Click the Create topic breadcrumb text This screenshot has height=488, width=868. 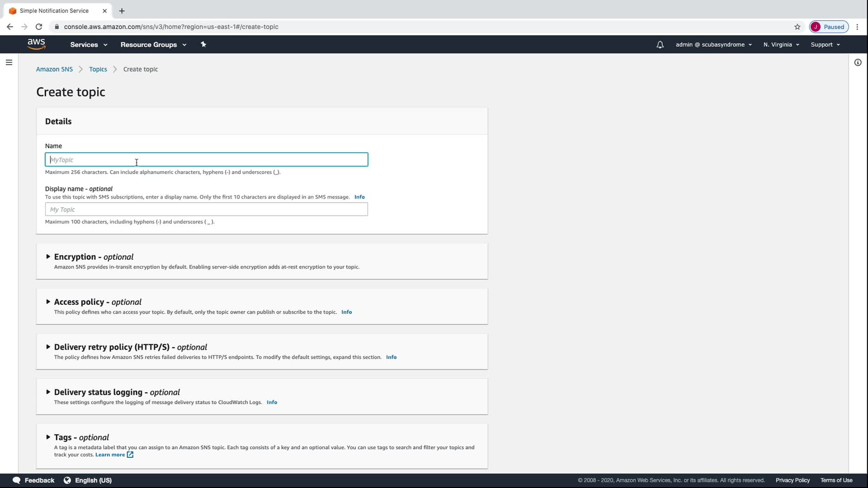tap(140, 69)
